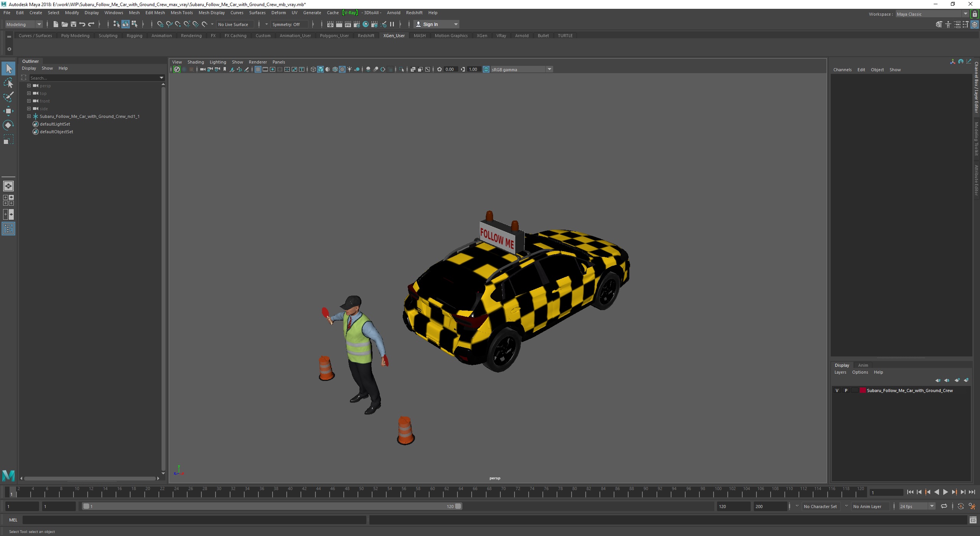Create layer from selected objects icon
This screenshot has height=536, width=980.
tap(966, 380)
